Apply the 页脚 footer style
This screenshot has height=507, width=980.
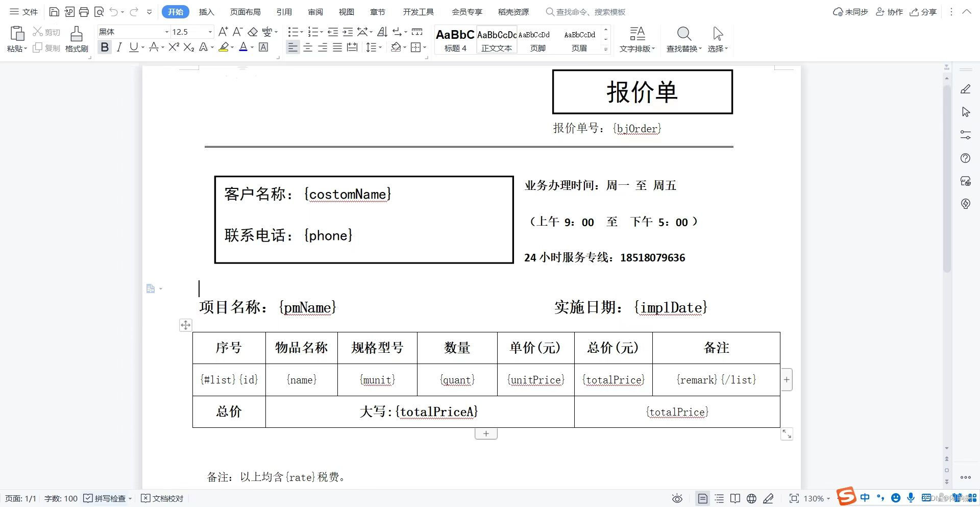point(537,40)
